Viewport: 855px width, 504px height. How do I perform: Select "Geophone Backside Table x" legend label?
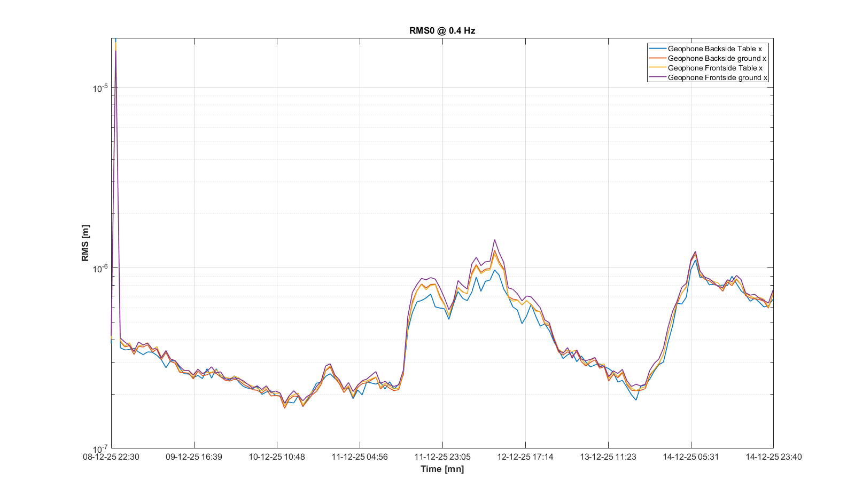point(714,49)
